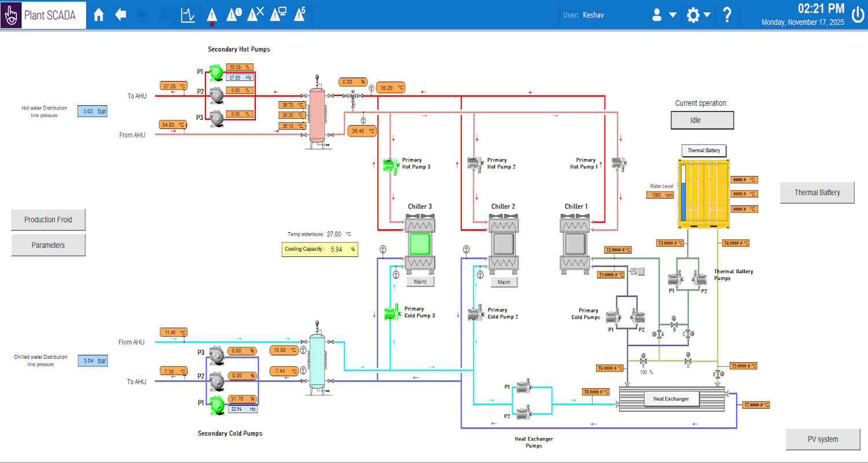The height and width of the screenshot is (463, 868).
Task: Click the help question mark icon
Action: coord(727,15)
